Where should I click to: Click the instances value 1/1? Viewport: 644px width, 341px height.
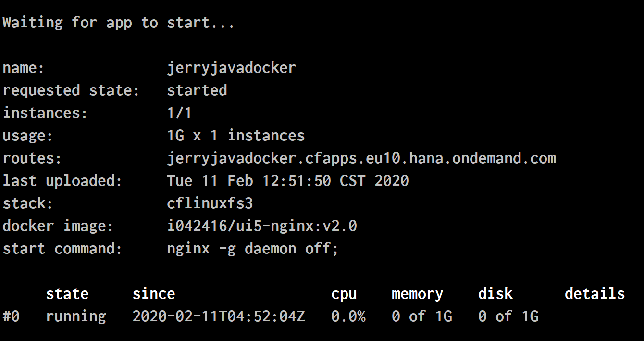pos(179,113)
